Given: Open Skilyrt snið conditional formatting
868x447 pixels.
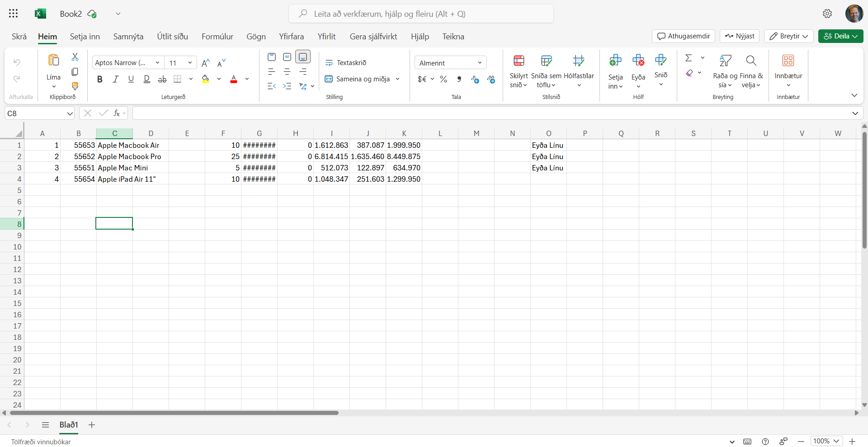Looking at the screenshot, I should pos(519,71).
